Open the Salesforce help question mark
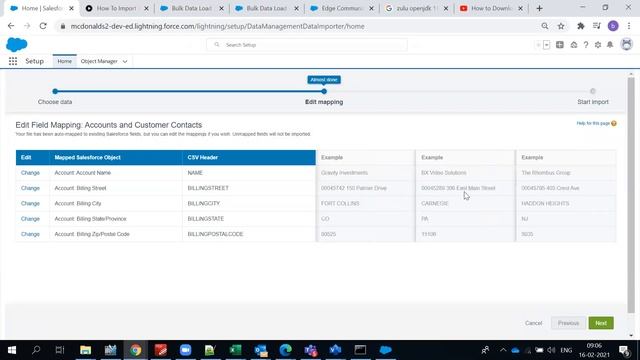The width and height of the screenshot is (640, 360). (x=586, y=45)
